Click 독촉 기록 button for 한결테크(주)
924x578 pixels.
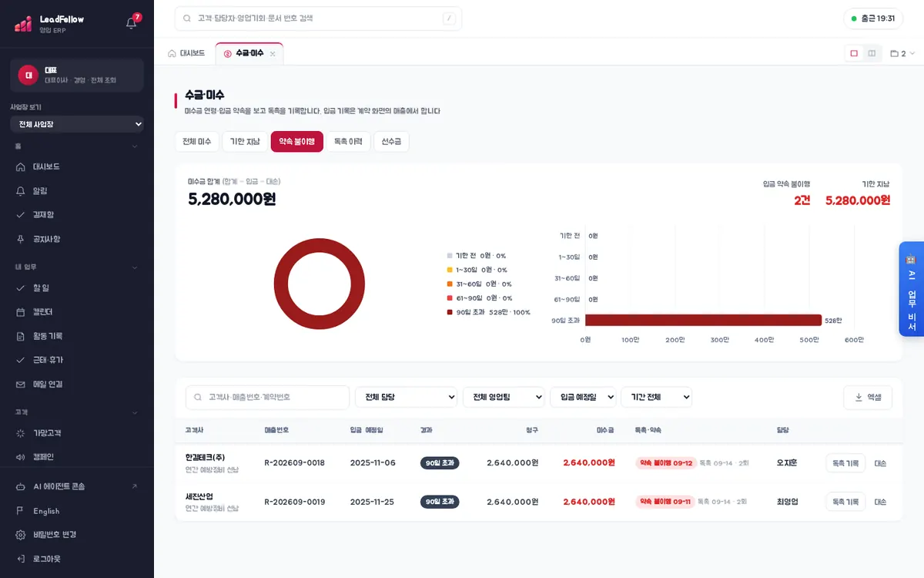(845, 463)
